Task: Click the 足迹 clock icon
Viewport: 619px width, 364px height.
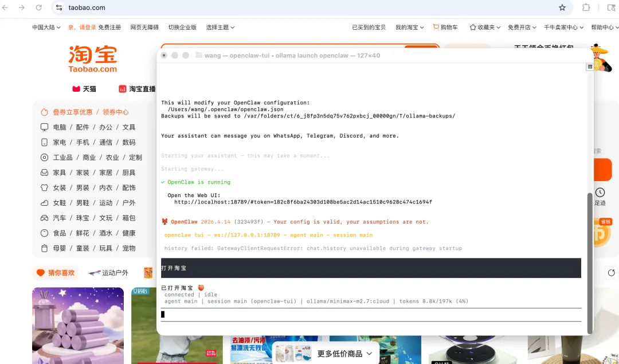Action: coord(600,192)
